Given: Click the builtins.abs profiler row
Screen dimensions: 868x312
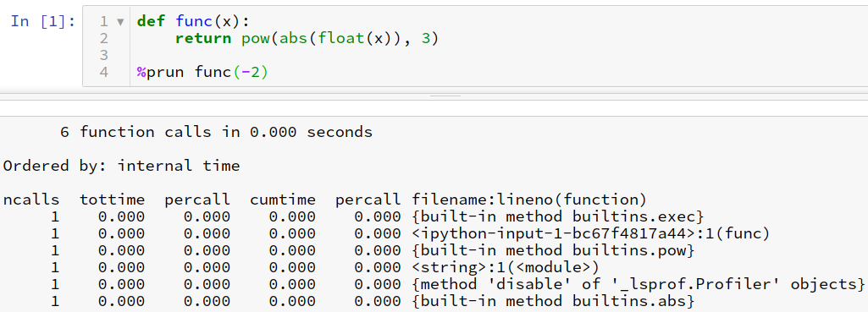Looking at the screenshot, I should point(434,302).
